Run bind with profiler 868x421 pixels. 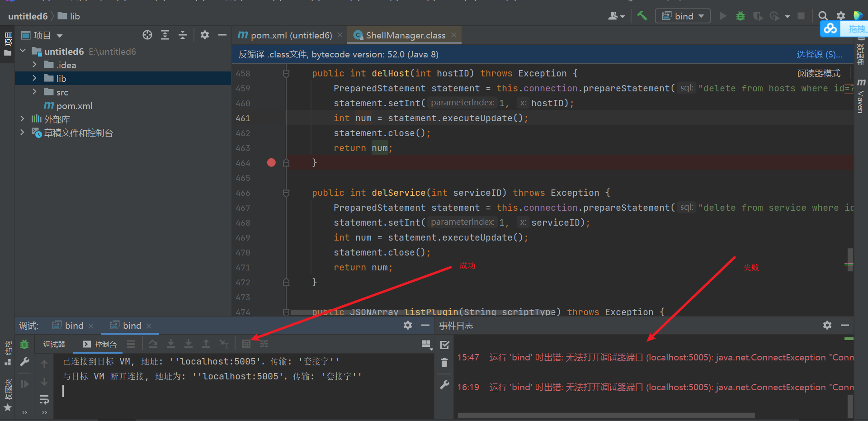point(774,16)
